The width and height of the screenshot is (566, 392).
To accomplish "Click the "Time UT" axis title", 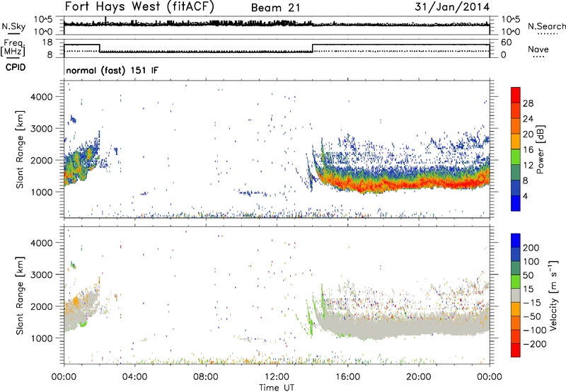I will (x=277, y=388).
